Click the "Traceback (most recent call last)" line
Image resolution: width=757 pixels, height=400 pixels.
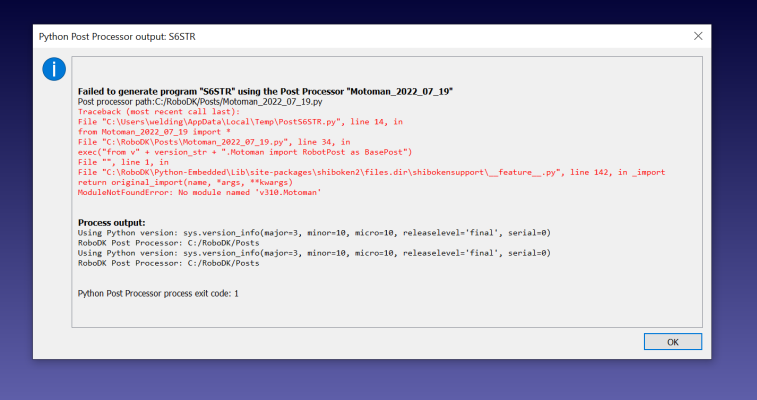click(151, 112)
